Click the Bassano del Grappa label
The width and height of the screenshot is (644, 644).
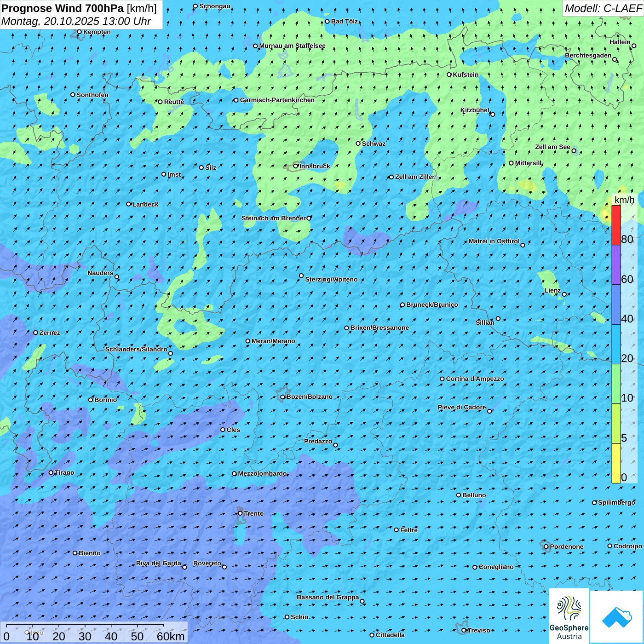[328, 597]
